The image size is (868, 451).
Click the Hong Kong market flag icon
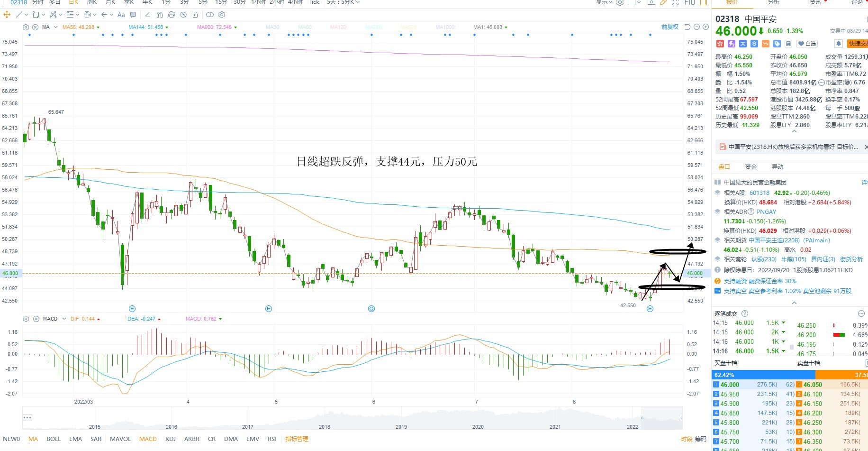tap(720, 44)
